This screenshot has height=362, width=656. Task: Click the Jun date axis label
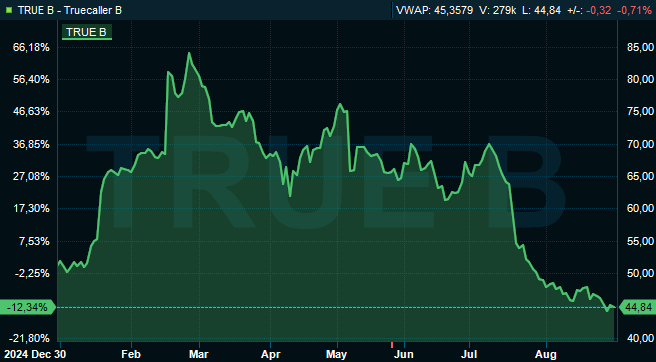tap(405, 355)
